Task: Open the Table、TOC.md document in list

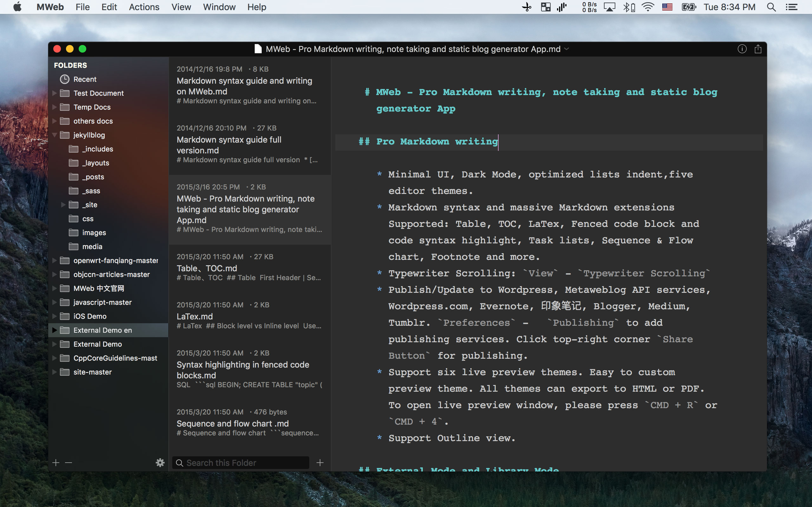Action: tap(249, 268)
